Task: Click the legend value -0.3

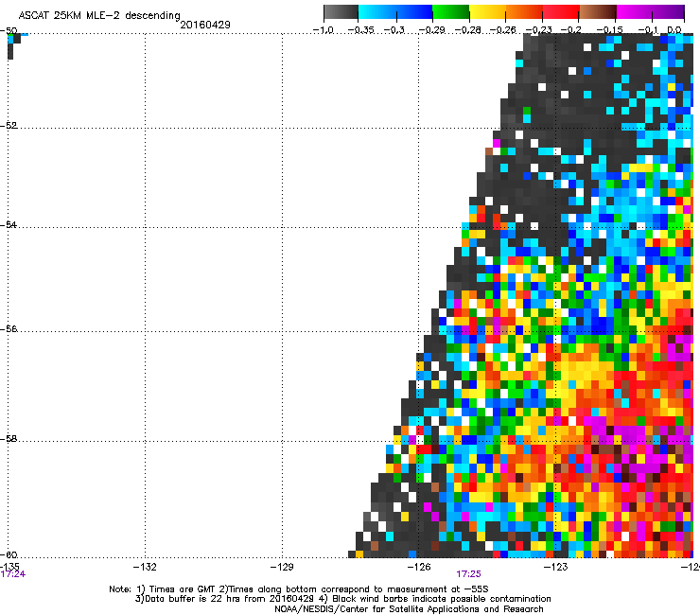Action: [394, 30]
